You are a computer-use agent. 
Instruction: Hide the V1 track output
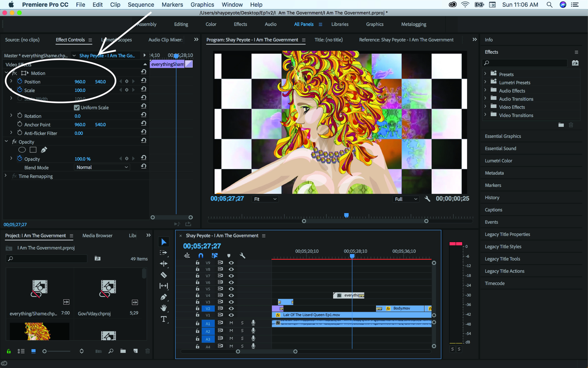[231, 315]
